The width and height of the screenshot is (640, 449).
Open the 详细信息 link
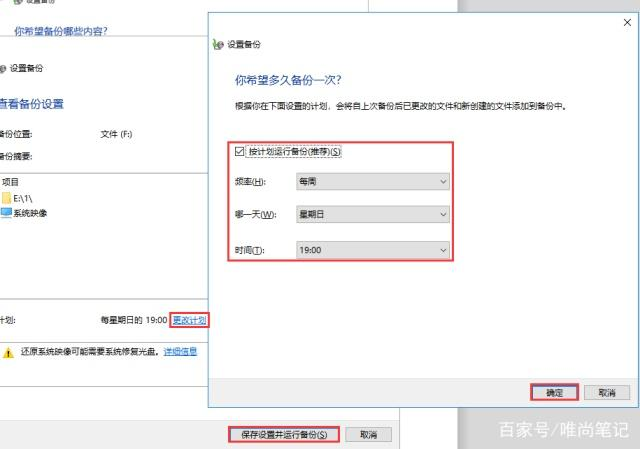(x=180, y=352)
